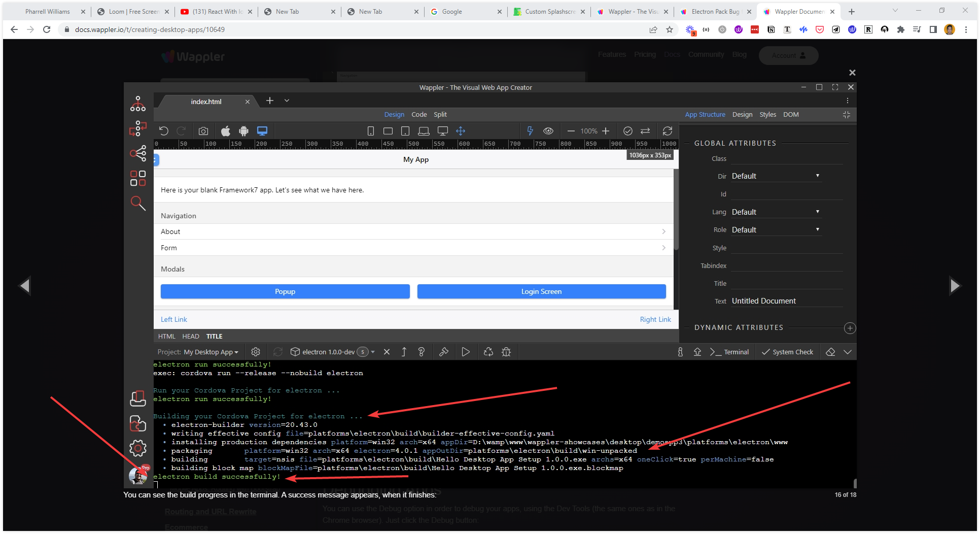This screenshot has width=980, height=534.
Task: Go to the next lightbox image arrow
Action: 955,286
